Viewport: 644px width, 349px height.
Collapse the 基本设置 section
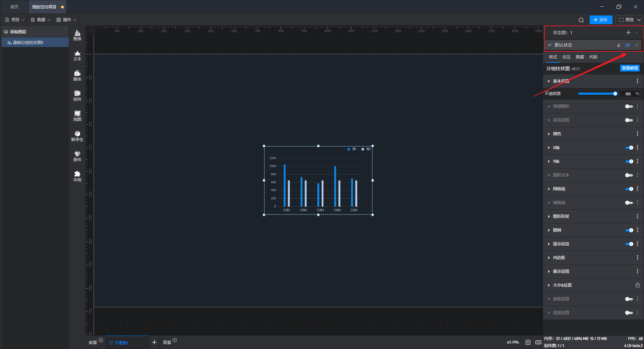(x=549, y=81)
